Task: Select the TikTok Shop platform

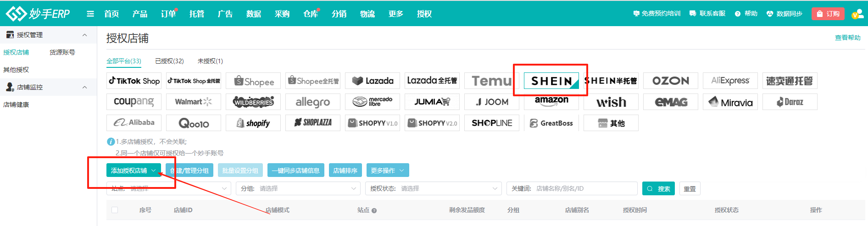Action: [x=134, y=81]
